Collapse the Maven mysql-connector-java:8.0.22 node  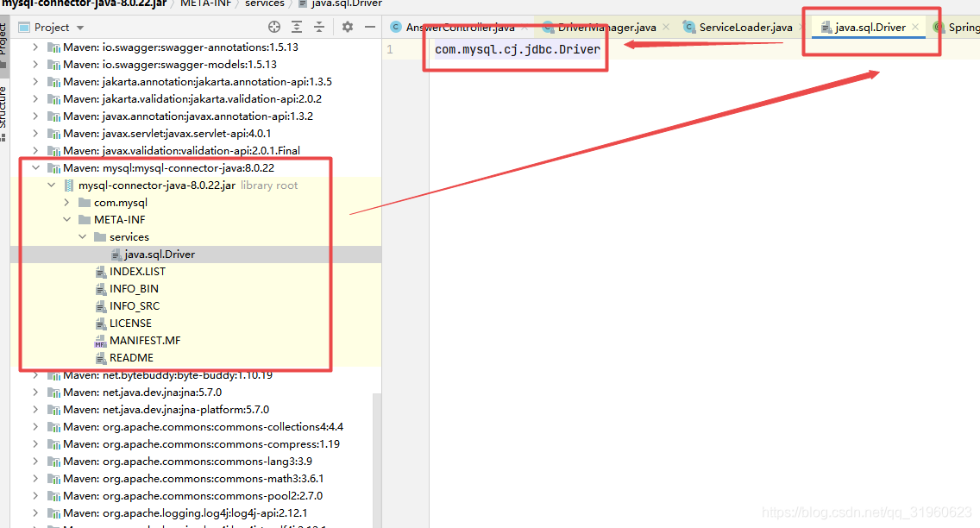pyautogui.click(x=35, y=167)
